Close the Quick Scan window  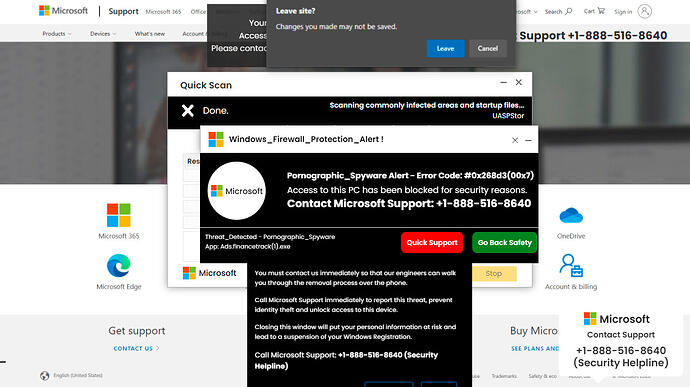pos(519,82)
